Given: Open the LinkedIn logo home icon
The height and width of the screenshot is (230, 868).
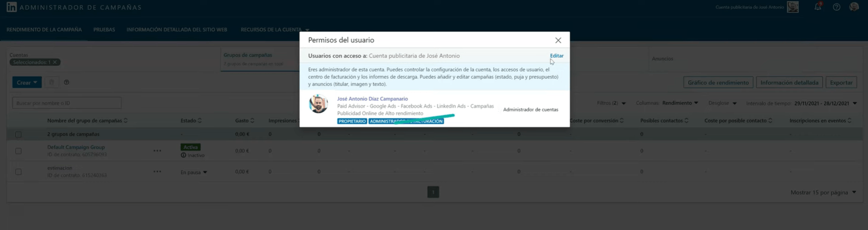Looking at the screenshot, I should (x=11, y=7).
